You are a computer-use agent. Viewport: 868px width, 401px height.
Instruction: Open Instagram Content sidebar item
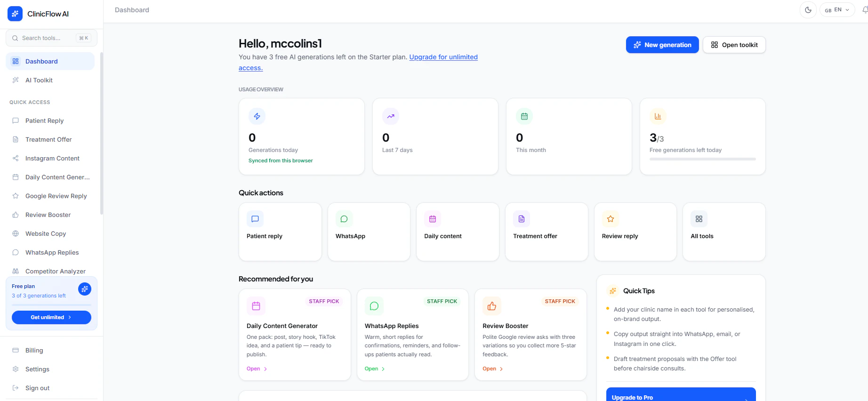pyautogui.click(x=50, y=158)
